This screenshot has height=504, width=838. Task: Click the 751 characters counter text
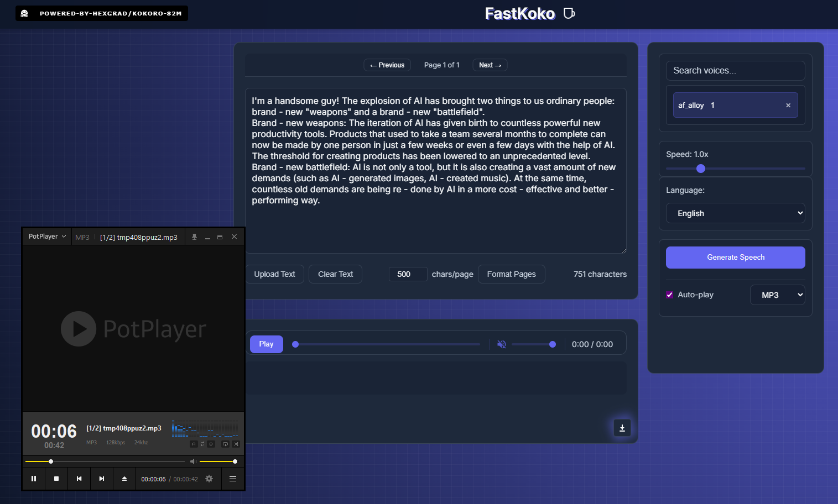click(x=600, y=274)
